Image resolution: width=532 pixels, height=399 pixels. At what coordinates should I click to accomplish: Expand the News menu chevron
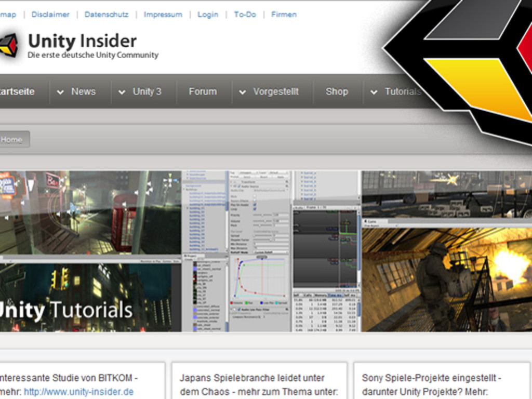click(60, 92)
